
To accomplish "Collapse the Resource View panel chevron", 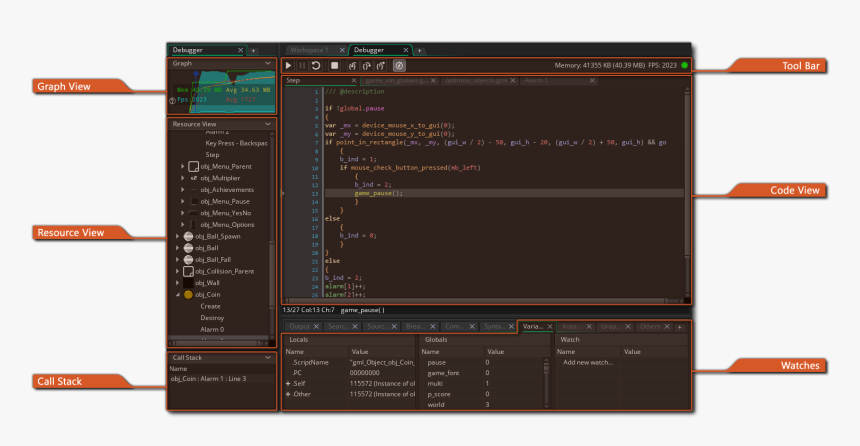I will [268, 124].
